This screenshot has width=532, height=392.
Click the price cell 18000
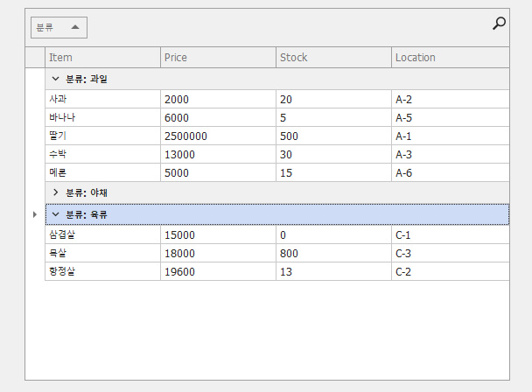218,253
